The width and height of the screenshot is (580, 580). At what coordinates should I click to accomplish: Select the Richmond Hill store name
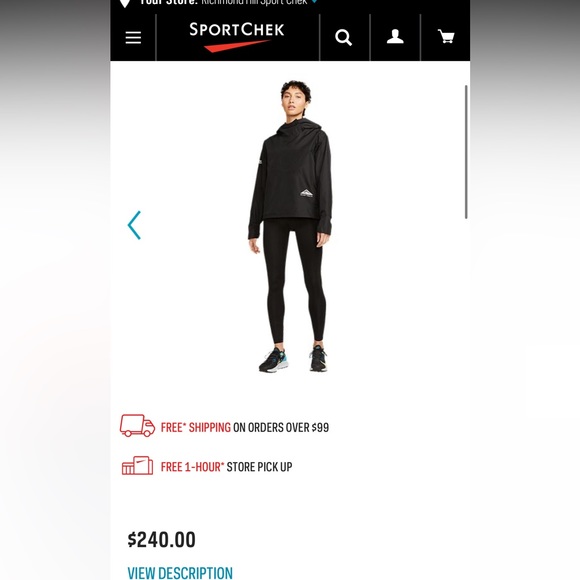(x=254, y=3)
